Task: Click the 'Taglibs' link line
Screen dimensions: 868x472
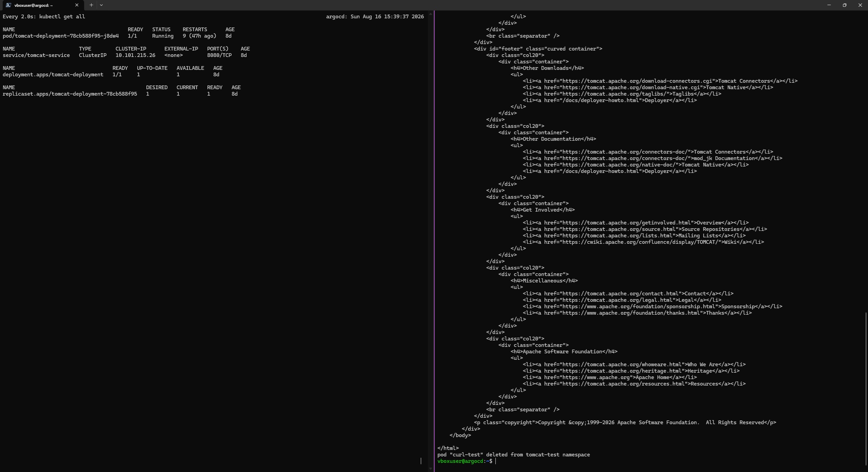Action: [x=622, y=94]
